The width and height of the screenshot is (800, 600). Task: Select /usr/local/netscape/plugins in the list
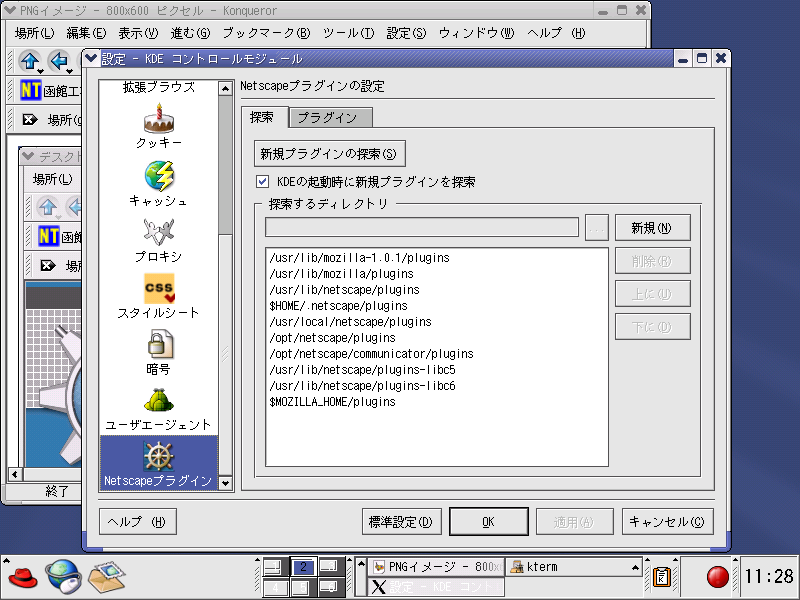[437, 322]
